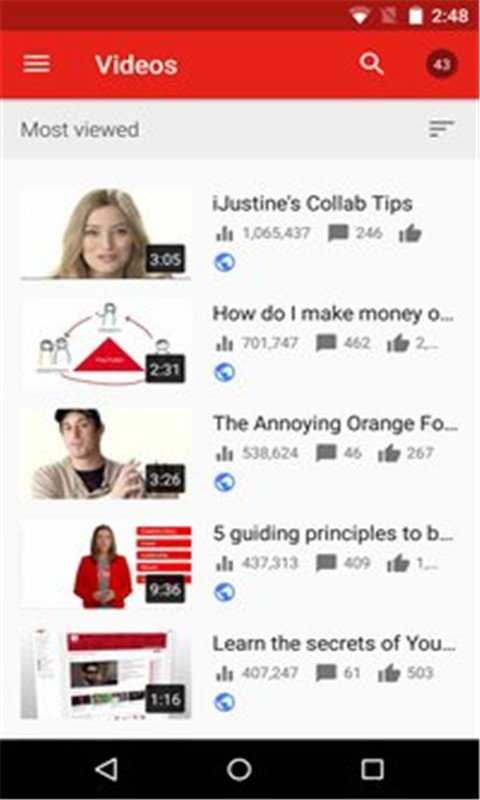This screenshot has width=480, height=800.
Task: Open the hamburger navigation menu
Action: pos(36,64)
